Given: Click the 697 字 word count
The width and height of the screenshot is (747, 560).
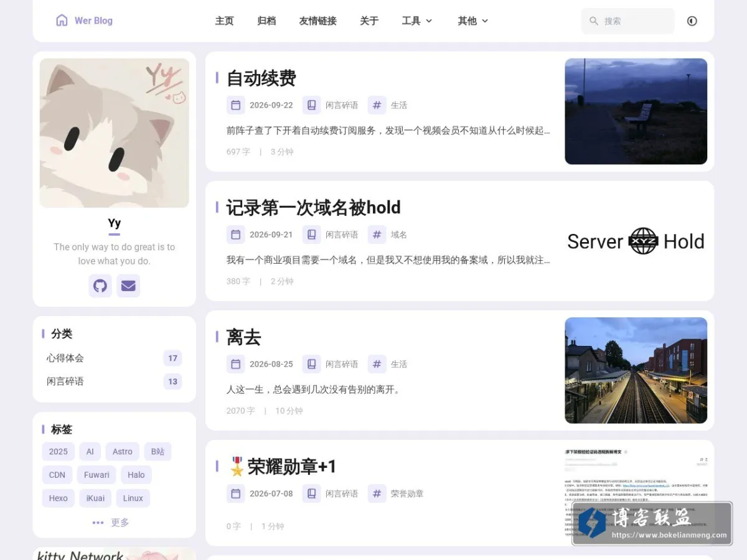Looking at the screenshot, I should coord(238,152).
